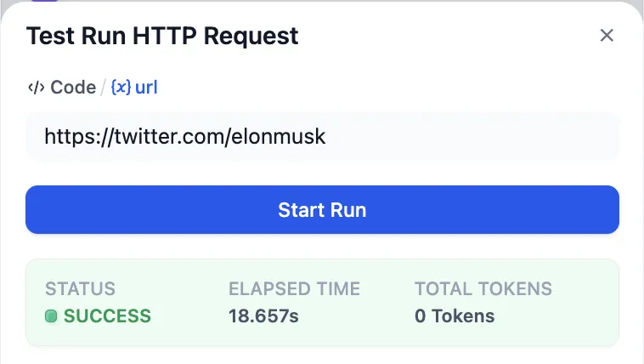Click the empty space right of the URL text
Viewport: 644px width, 364px height.
(476, 136)
